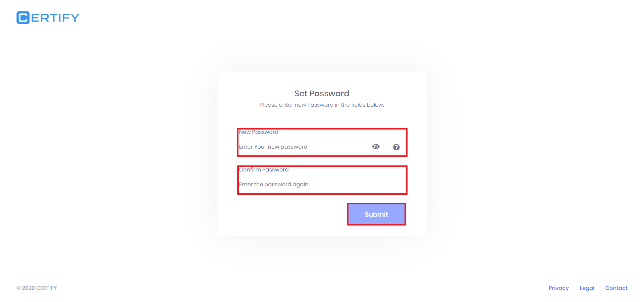Viewport: 644px width, 302px height.
Task: Open the Privacy link in the footer
Action: 558,288
